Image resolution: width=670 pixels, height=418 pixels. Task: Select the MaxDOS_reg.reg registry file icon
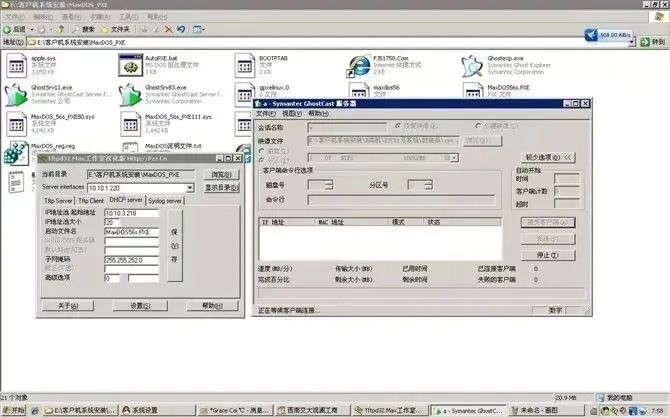click(16, 153)
